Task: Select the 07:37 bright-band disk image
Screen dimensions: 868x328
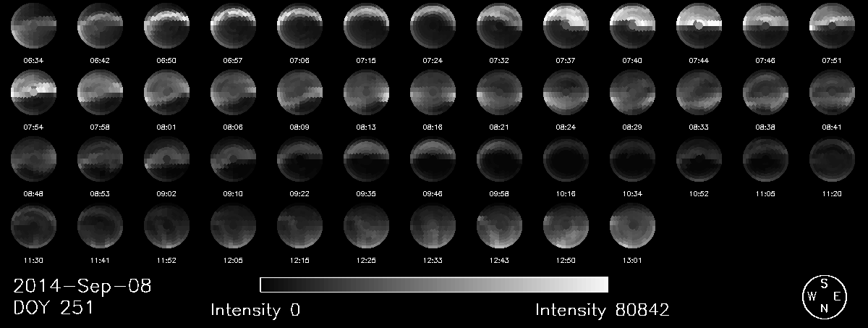Action: (566, 27)
